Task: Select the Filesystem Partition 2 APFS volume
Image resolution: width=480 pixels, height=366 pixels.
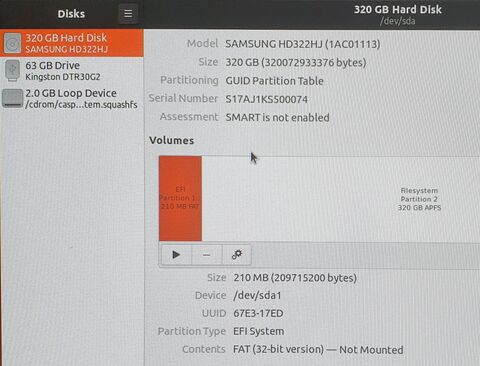Action: point(341,198)
